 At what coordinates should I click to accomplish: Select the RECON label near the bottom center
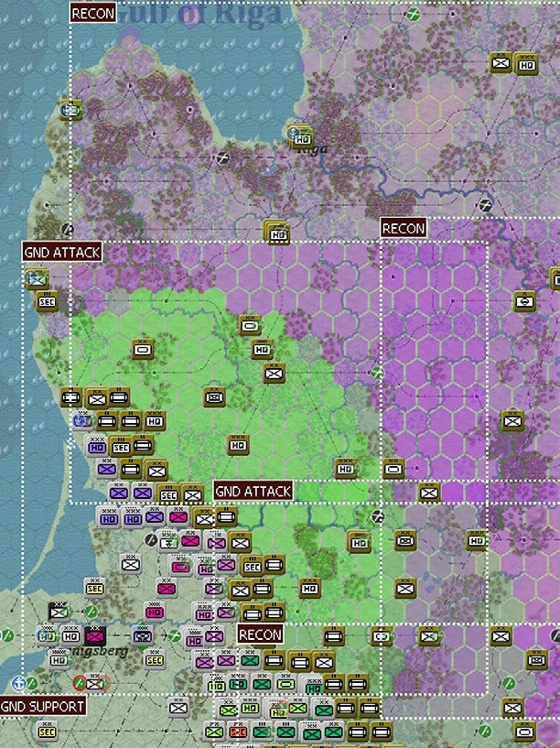pyautogui.click(x=260, y=634)
